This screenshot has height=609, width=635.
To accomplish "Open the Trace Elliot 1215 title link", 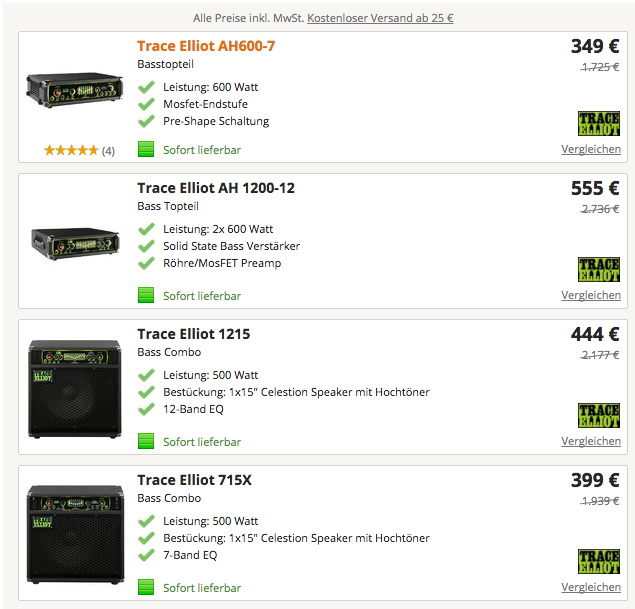I will (194, 334).
